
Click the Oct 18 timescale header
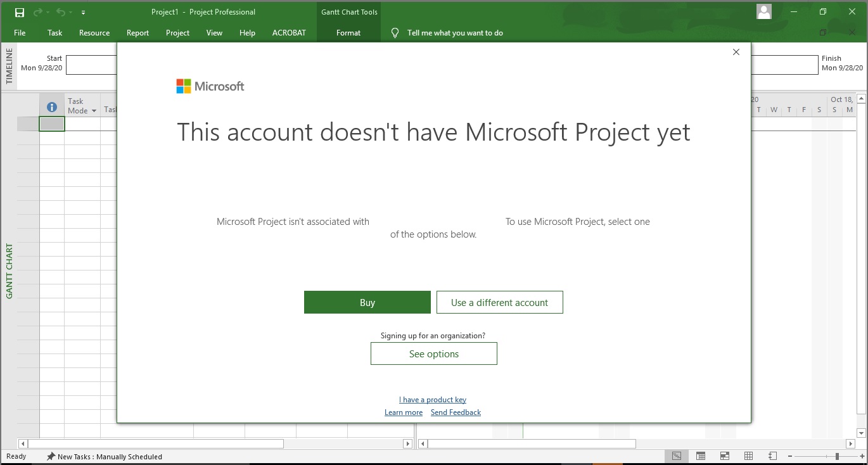(x=842, y=99)
